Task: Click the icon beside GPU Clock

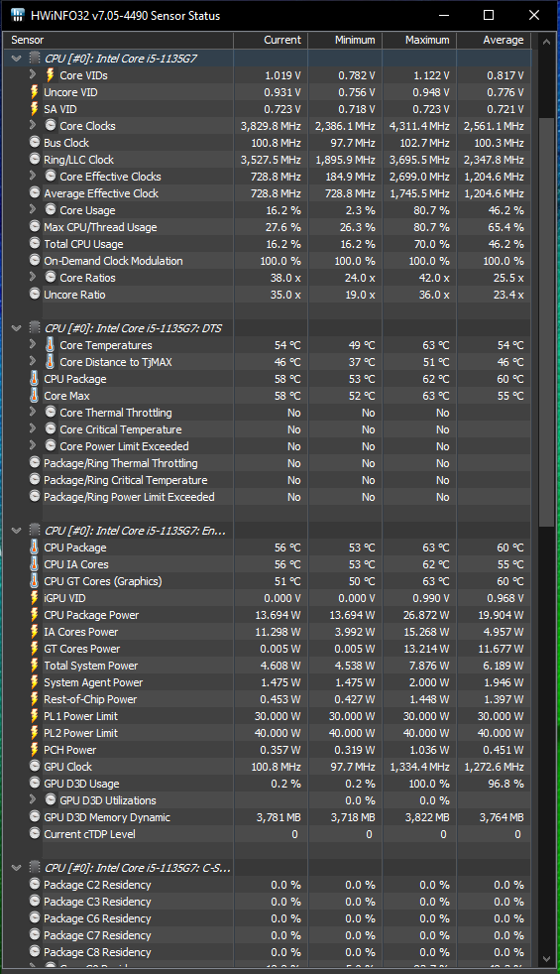Action: click(35, 766)
